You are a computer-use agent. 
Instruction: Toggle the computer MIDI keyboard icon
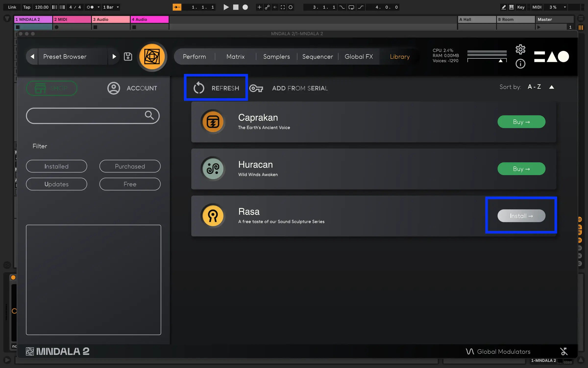(x=511, y=7)
